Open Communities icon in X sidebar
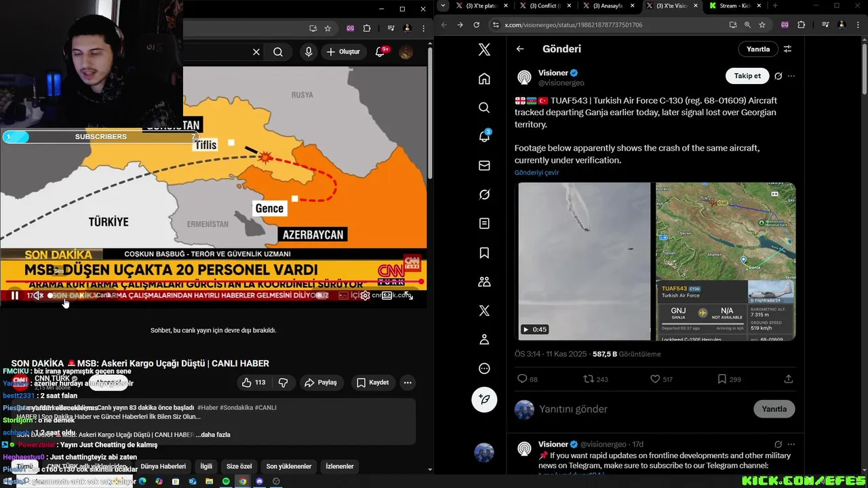The height and width of the screenshot is (488, 868). (484, 281)
